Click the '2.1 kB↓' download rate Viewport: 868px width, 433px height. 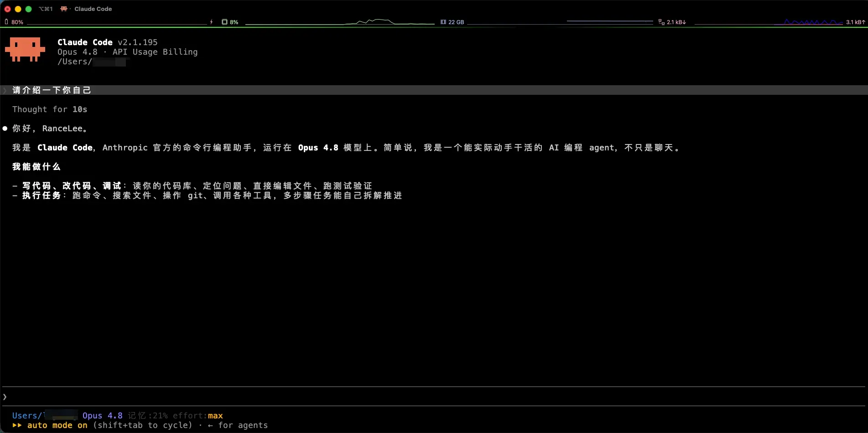click(x=676, y=22)
